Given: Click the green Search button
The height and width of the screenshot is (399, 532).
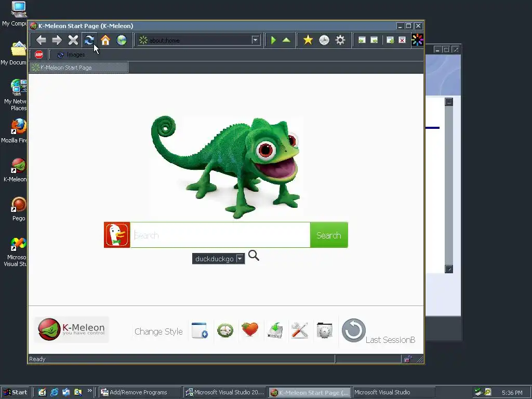Looking at the screenshot, I should (x=329, y=235).
